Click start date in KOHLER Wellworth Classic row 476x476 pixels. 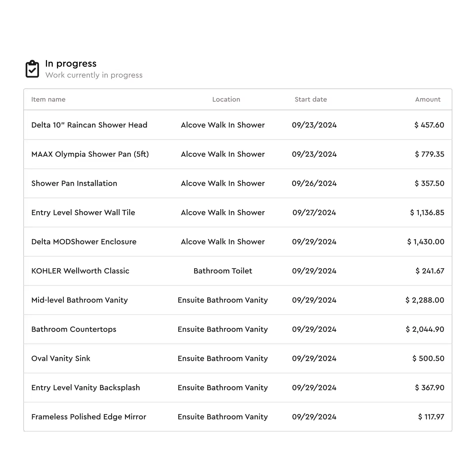(x=314, y=271)
